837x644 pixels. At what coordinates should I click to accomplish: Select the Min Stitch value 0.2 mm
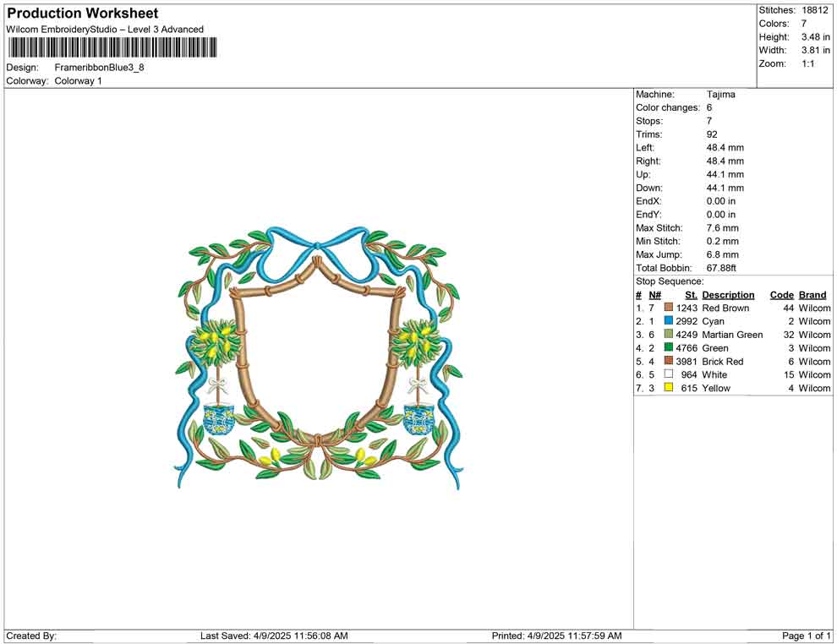pos(723,241)
